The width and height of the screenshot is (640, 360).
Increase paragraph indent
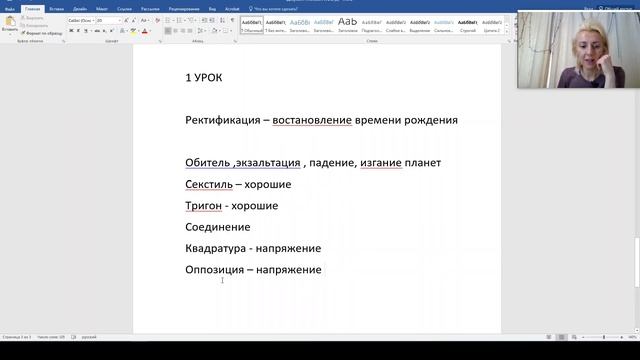[212, 20]
